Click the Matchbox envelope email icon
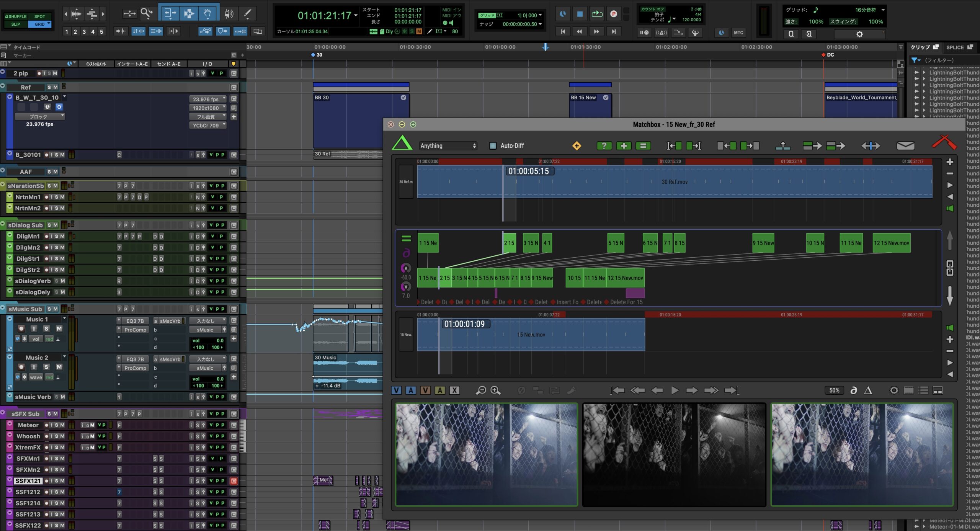This screenshot has width=980, height=531. [905, 146]
